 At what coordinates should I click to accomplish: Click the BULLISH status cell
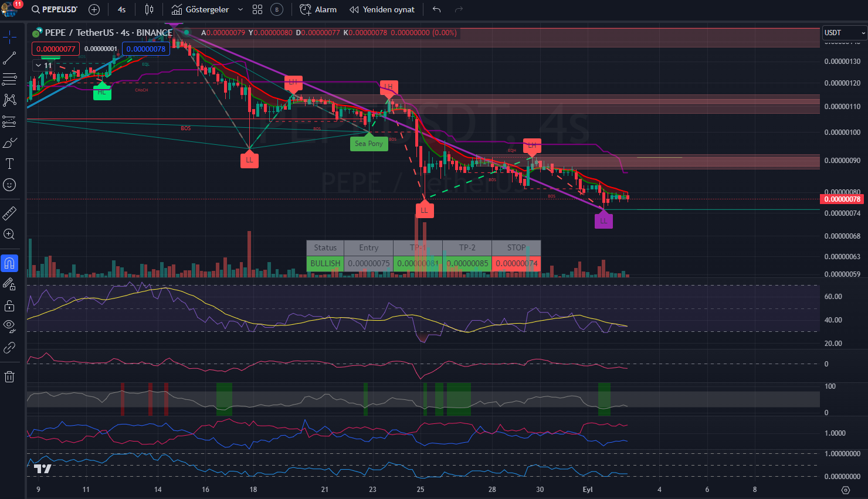click(325, 263)
